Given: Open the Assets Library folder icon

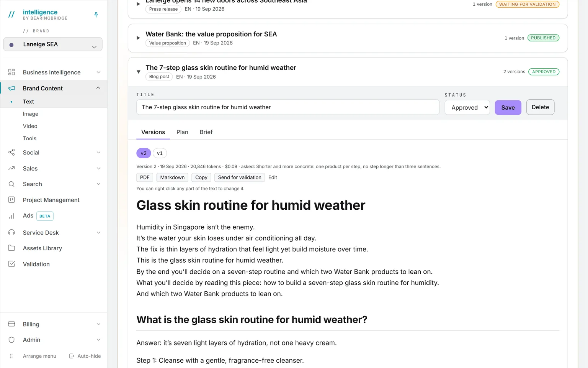Looking at the screenshot, I should [11, 248].
